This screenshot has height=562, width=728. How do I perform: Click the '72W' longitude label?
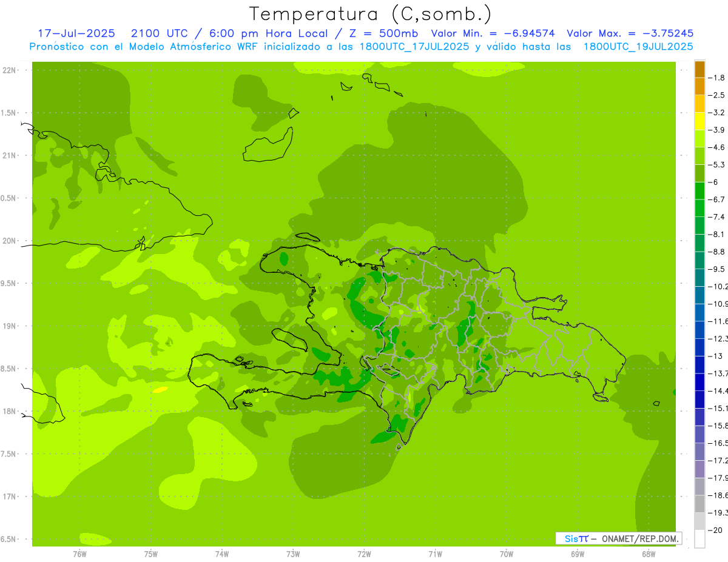pyautogui.click(x=364, y=554)
